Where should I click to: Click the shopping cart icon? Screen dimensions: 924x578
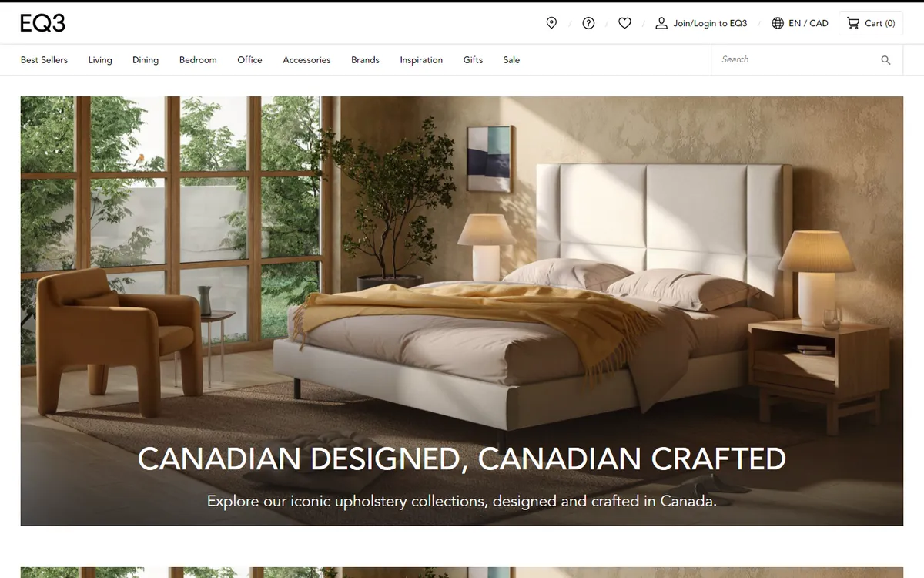852,23
